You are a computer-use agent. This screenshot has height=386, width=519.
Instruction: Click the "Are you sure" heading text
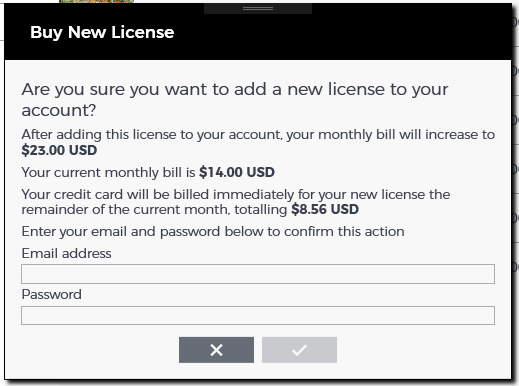click(x=235, y=99)
